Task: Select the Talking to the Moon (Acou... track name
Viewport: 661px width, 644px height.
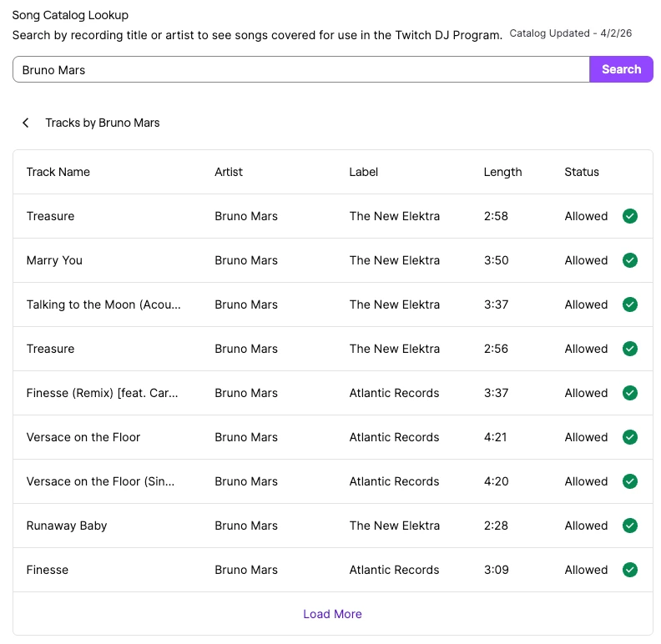Action: coord(103,304)
